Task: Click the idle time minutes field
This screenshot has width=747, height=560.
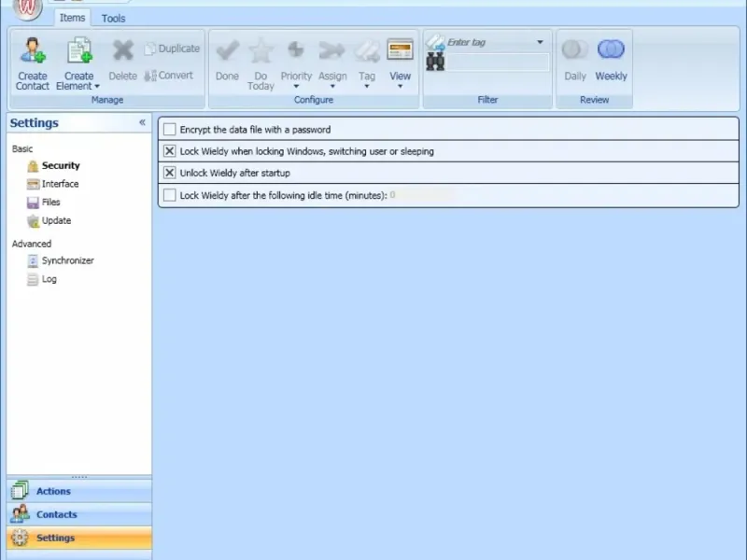Action: coord(421,195)
